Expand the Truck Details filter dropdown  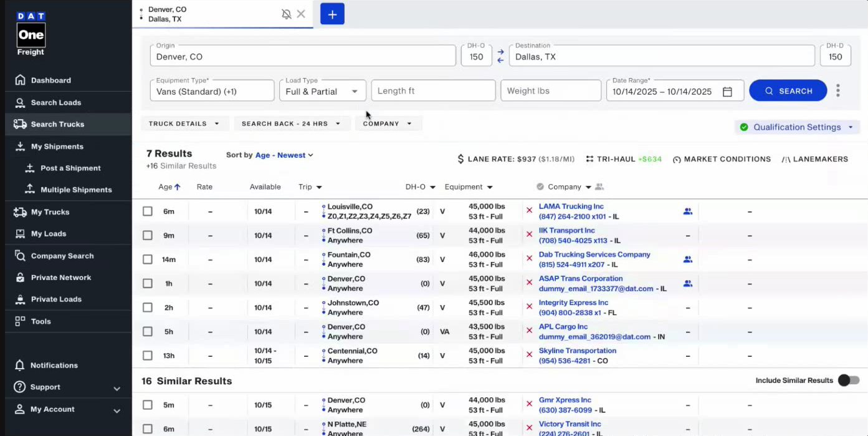pyautogui.click(x=184, y=124)
